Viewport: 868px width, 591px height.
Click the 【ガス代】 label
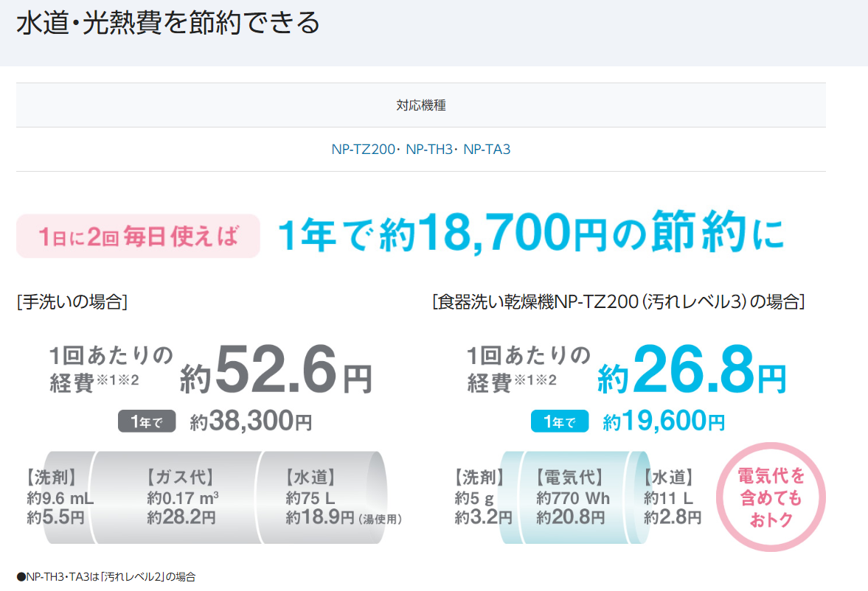(x=181, y=477)
